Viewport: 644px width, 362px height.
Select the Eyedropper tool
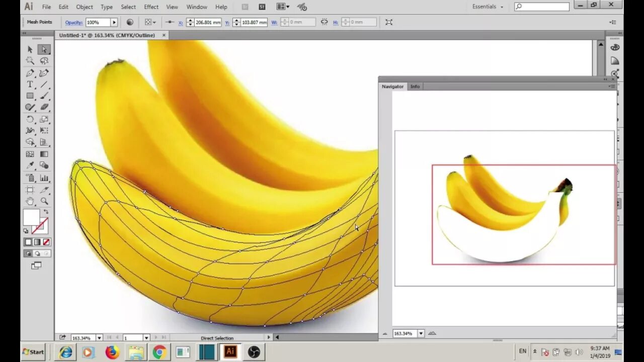30,165
